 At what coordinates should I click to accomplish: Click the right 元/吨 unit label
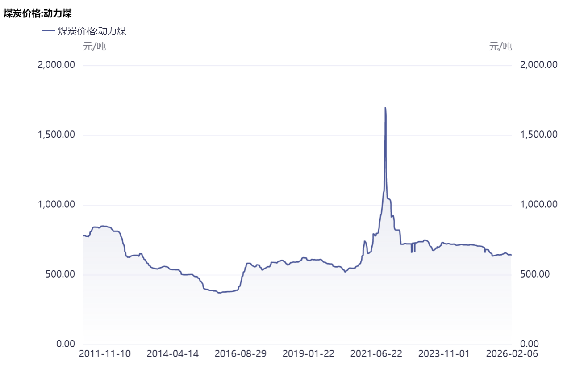[x=500, y=46]
